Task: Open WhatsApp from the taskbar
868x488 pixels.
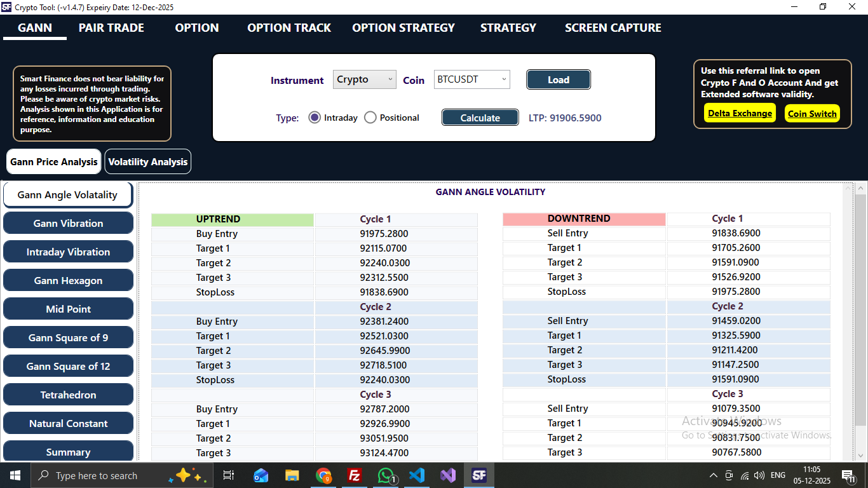Action: 386,475
